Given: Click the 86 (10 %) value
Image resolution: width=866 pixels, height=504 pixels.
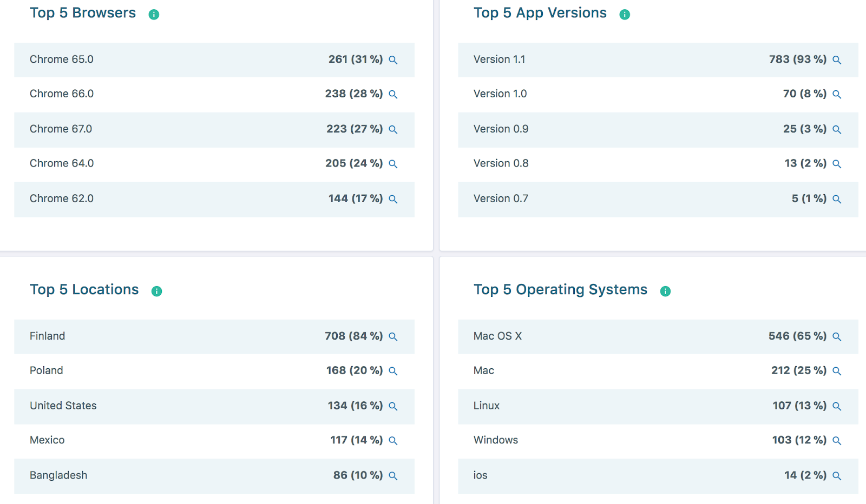Looking at the screenshot, I should coord(358,475).
